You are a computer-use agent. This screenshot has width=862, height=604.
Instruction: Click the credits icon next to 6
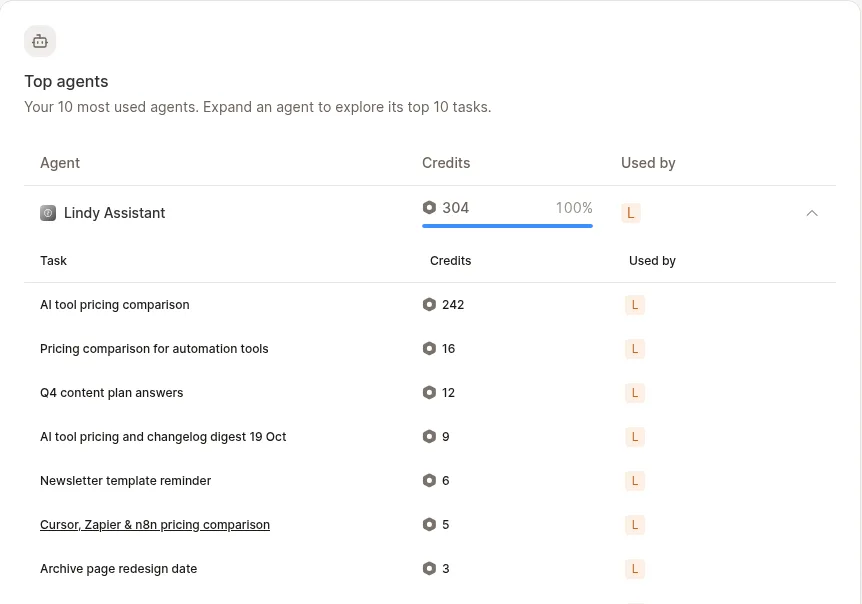coord(429,480)
